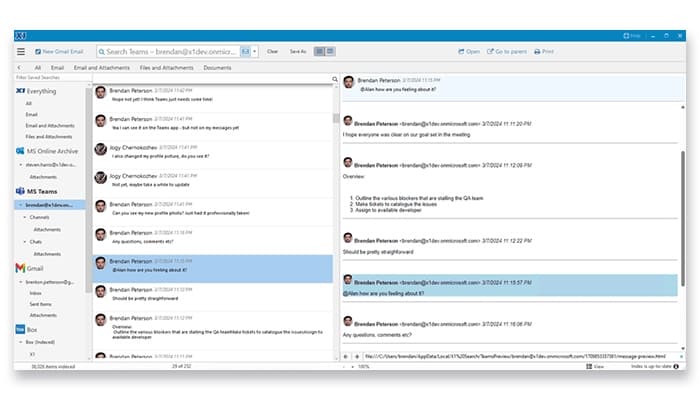This screenshot has height=400, width=700.
Task: Select the Email and Attachments tab
Action: click(x=102, y=68)
